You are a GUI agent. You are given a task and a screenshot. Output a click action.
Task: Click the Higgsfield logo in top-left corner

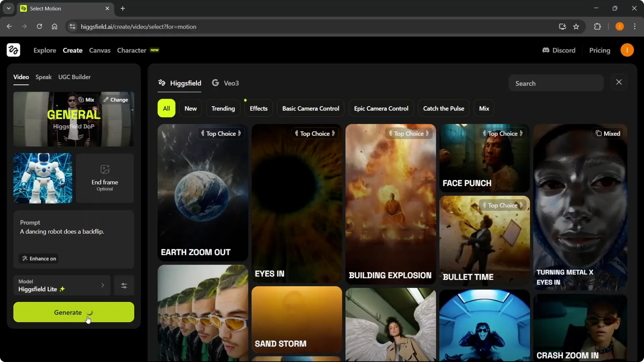coord(13,50)
